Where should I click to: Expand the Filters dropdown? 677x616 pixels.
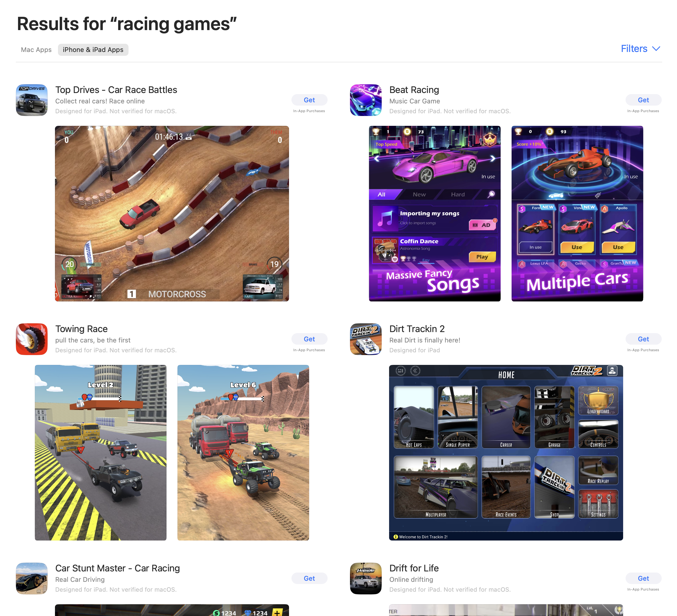pyautogui.click(x=640, y=49)
